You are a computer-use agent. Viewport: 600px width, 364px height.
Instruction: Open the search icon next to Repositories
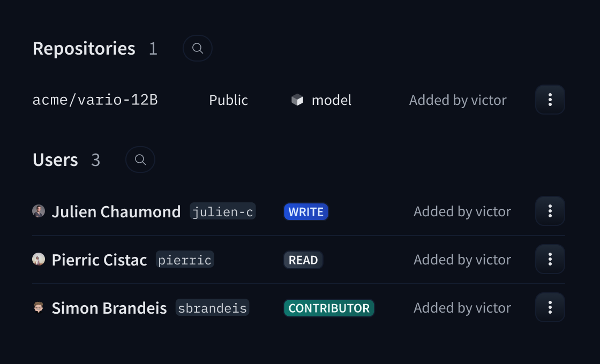tap(197, 48)
